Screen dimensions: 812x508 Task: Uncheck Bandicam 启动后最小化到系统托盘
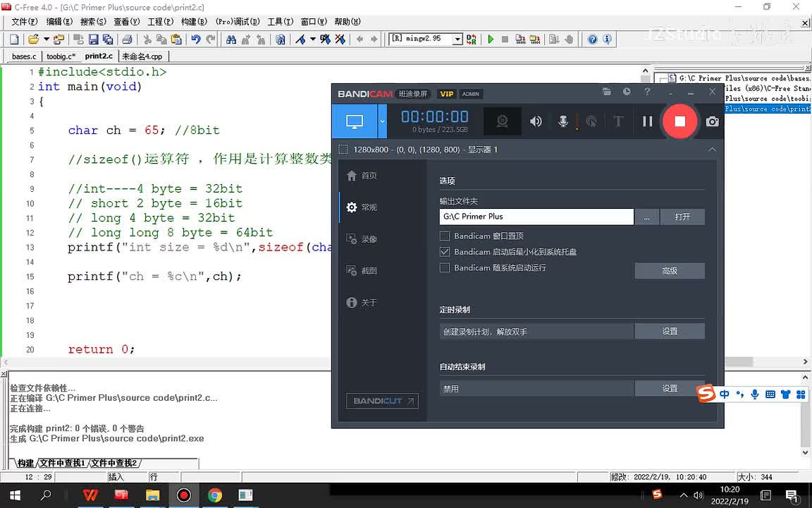click(444, 252)
